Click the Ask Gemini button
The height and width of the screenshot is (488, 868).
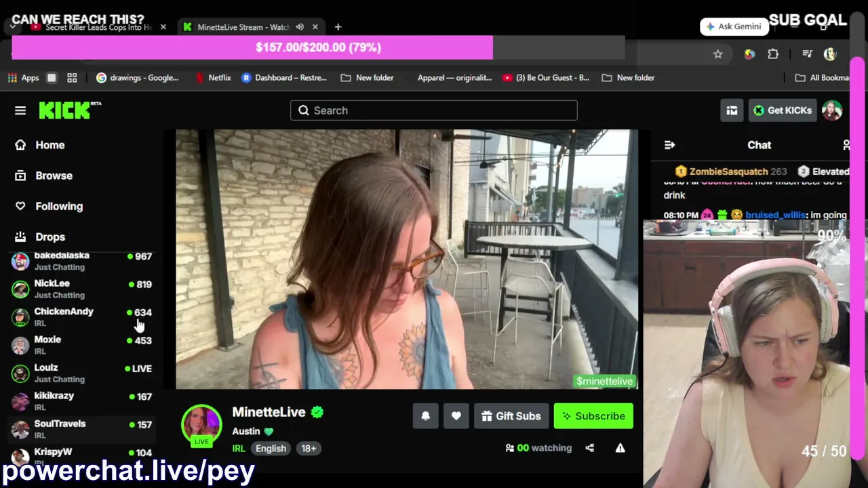point(734,26)
